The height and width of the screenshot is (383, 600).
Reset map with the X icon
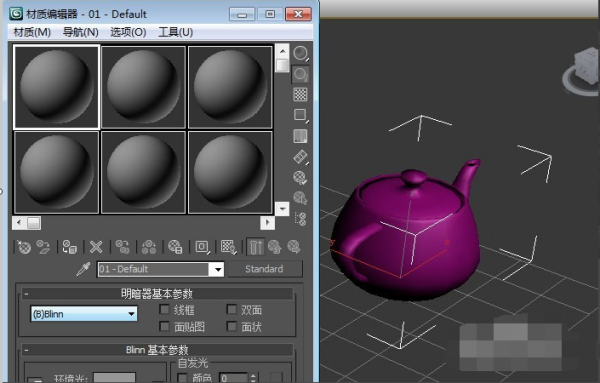pos(96,247)
